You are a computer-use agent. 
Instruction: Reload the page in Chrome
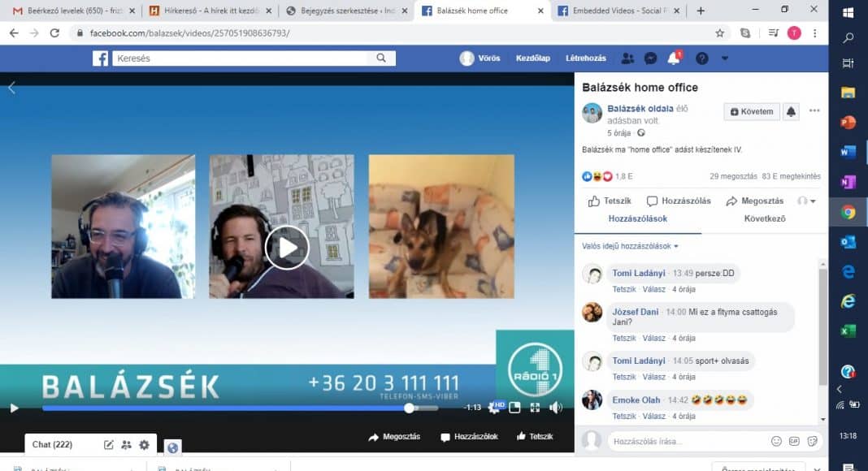coord(54,33)
